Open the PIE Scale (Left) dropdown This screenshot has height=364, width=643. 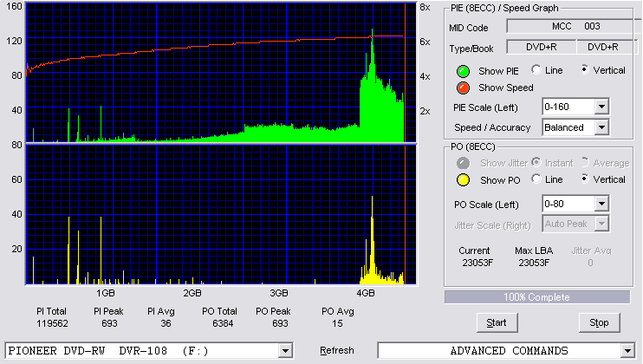(x=601, y=107)
